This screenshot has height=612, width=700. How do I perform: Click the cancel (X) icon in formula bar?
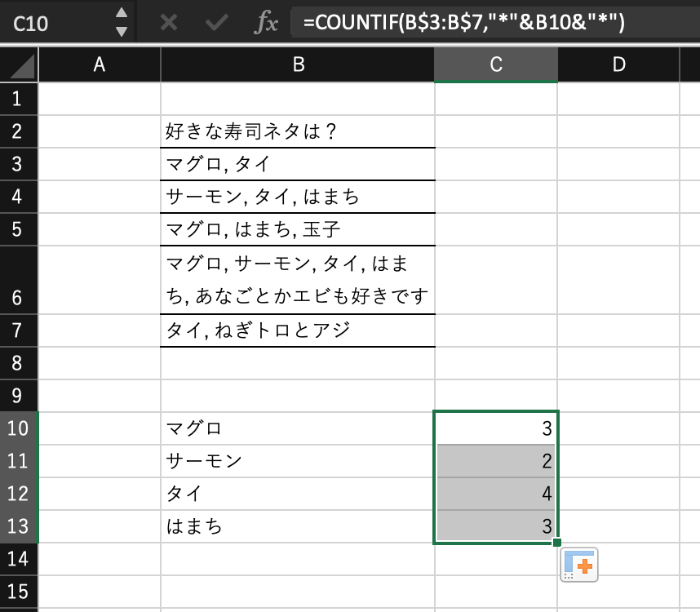169,22
